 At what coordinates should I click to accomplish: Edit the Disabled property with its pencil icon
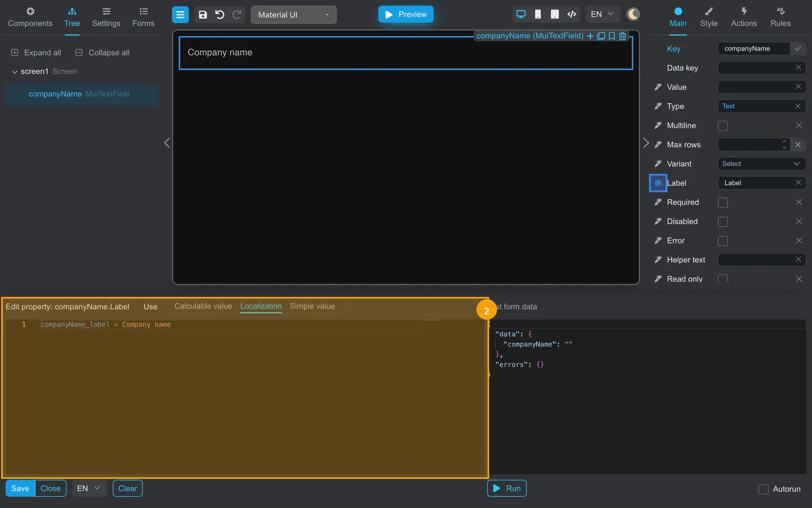[658, 221]
